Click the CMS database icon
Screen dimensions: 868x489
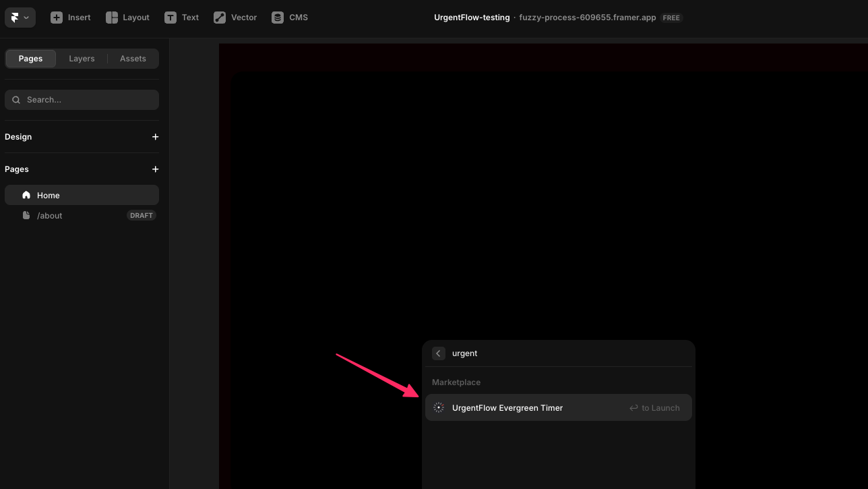point(278,18)
